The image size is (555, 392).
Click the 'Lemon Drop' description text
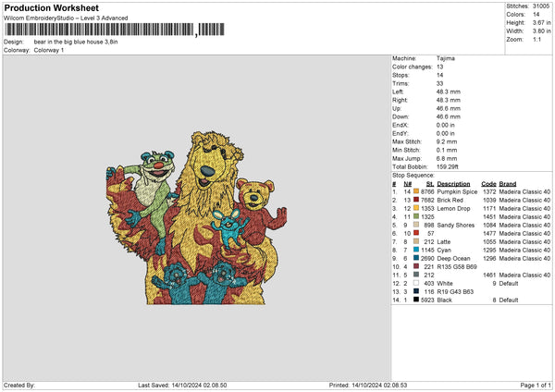click(453, 208)
